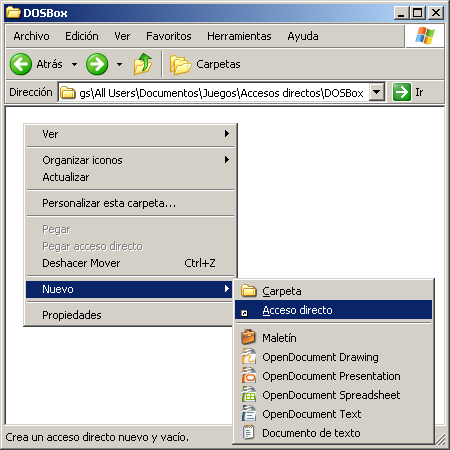The width and height of the screenshot is (450, 450).
Task: Open forward history dropdown arrow
Action: pyautogui.click(x=119, y=64)
